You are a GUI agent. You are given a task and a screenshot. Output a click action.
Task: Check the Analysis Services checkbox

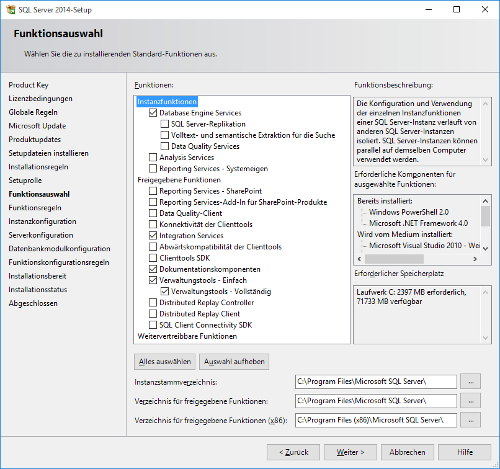click(153, 157)
